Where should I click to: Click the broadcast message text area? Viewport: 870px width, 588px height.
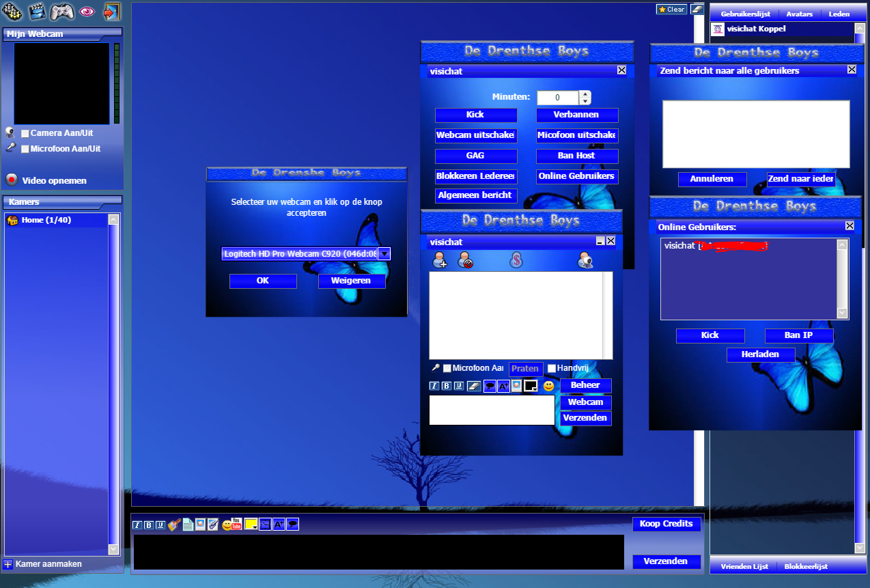(756, 134)
